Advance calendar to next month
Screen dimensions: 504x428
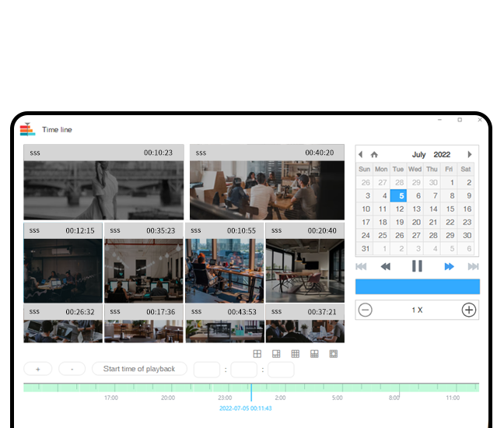click(470, 155)
